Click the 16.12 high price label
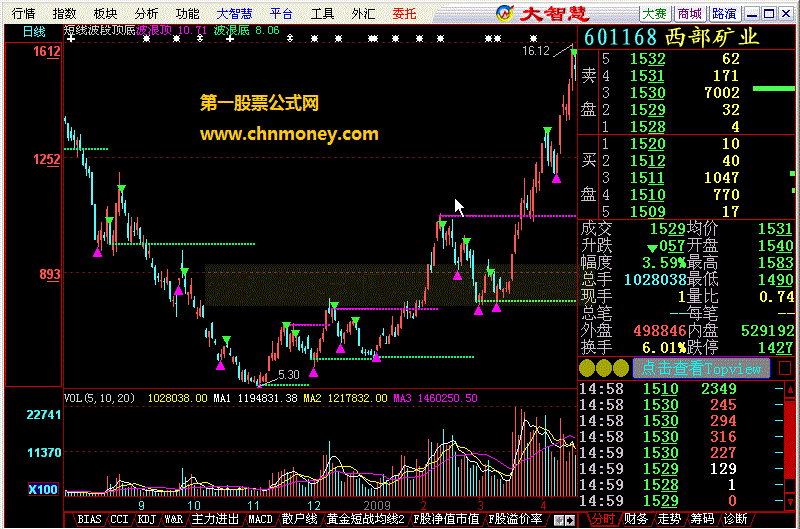The width and height of the screenshot is (800, 529). click(536, 51)
